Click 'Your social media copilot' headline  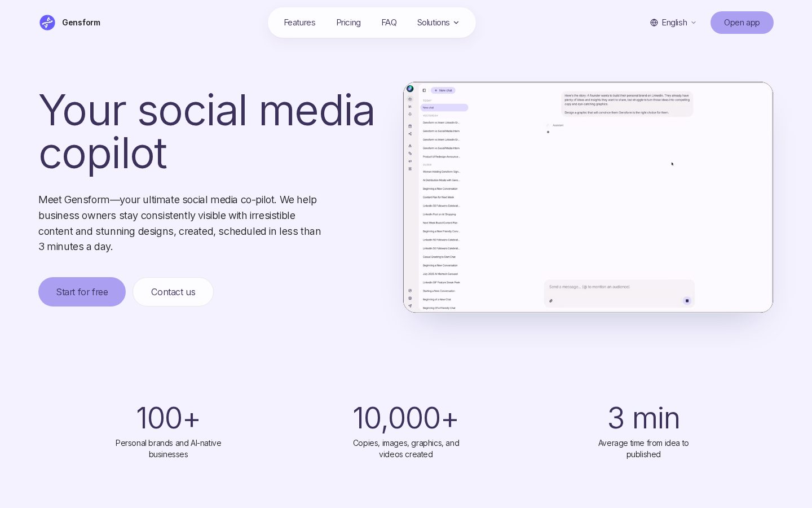pyautogui.click(x=206, y=132)
